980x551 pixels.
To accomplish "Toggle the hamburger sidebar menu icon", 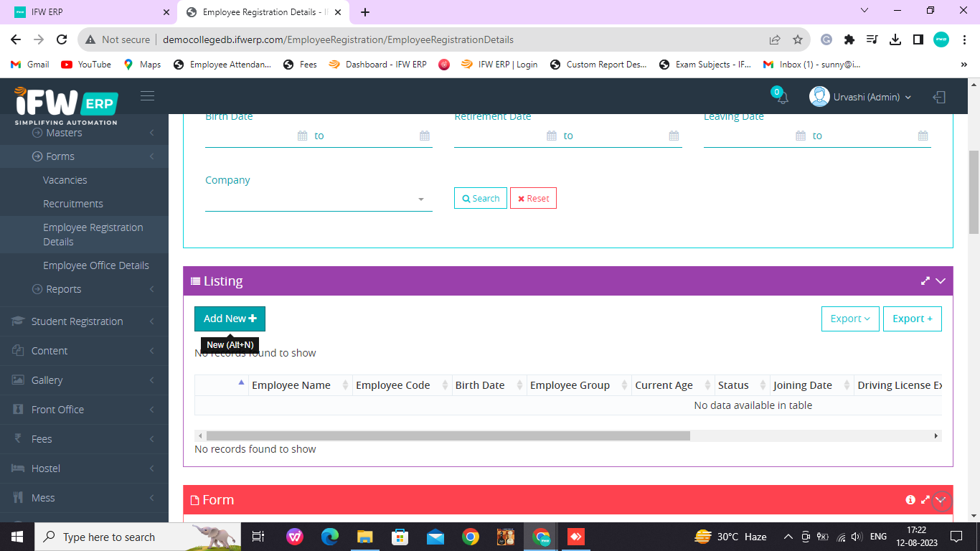I will [147, 96].
